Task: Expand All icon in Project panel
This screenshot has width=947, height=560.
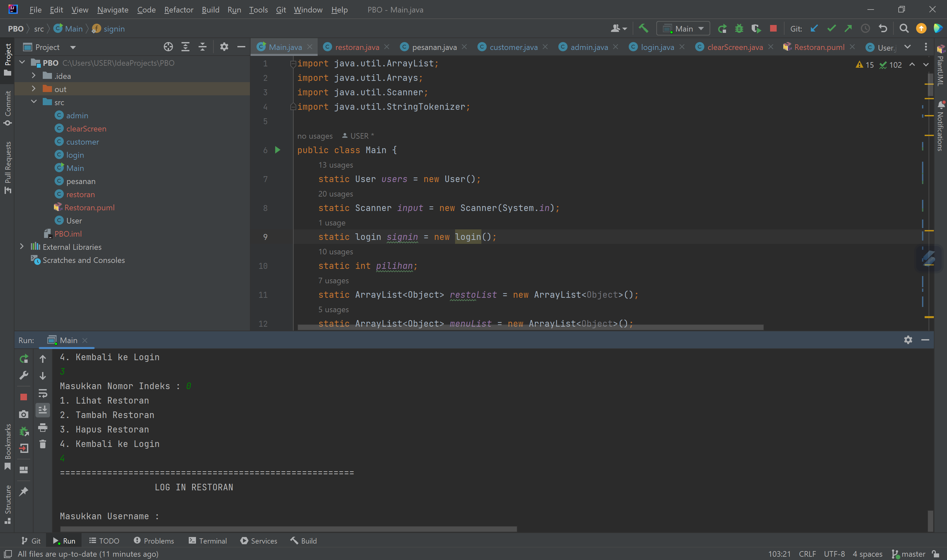Action: (185, 47)
